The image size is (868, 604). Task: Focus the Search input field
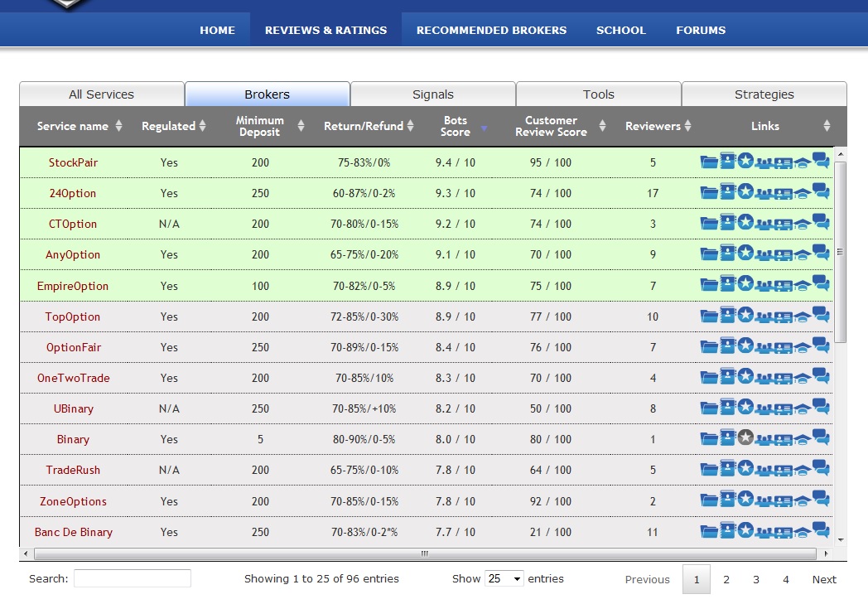pyautogui.click(x=133, y=578)
